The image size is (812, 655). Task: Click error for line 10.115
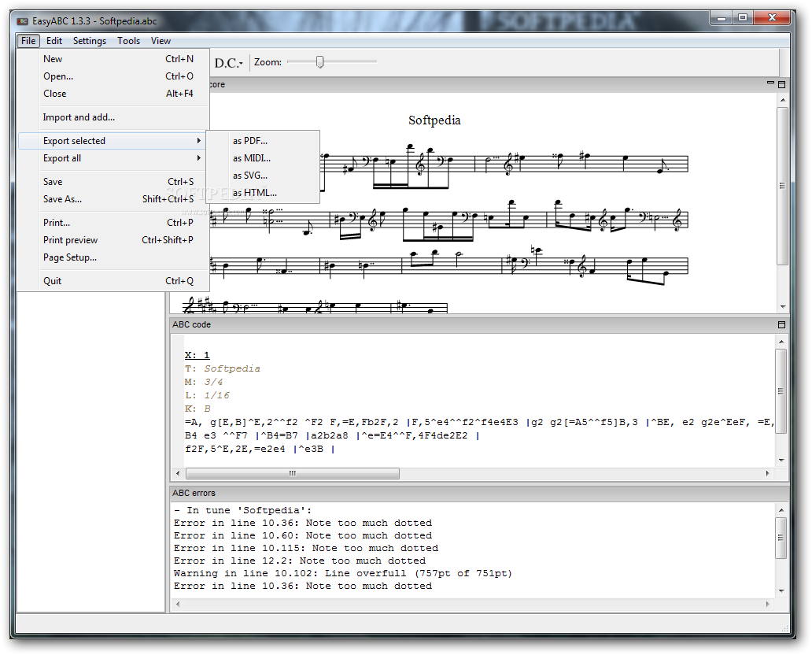pos(306,548)
